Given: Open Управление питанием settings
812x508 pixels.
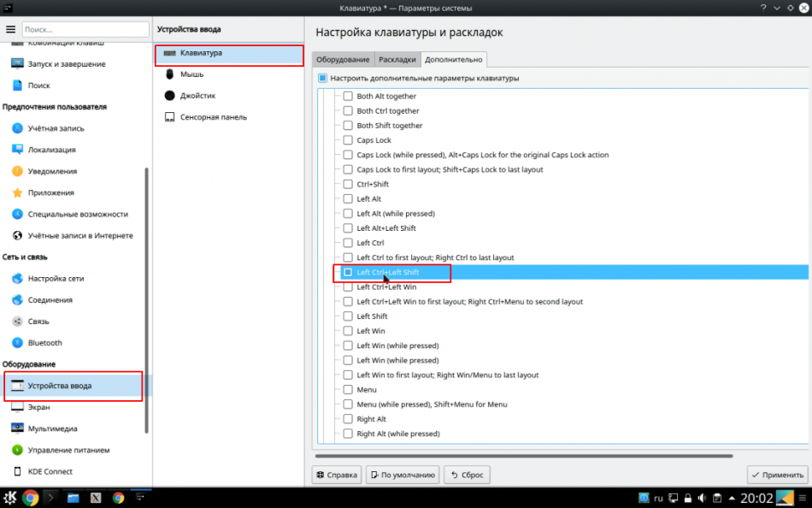Looking at the screenshot, I should tap(68, 450).
